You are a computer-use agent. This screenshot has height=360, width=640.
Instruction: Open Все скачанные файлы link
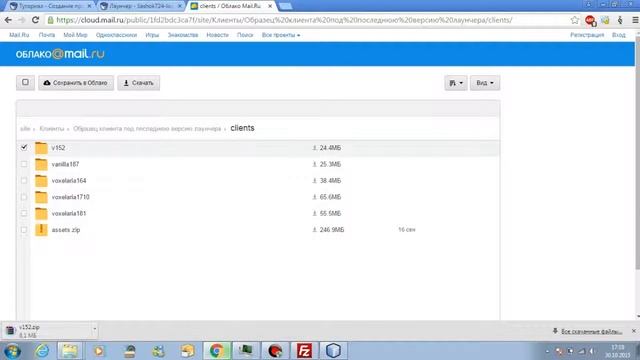click(x=591, y=331)
